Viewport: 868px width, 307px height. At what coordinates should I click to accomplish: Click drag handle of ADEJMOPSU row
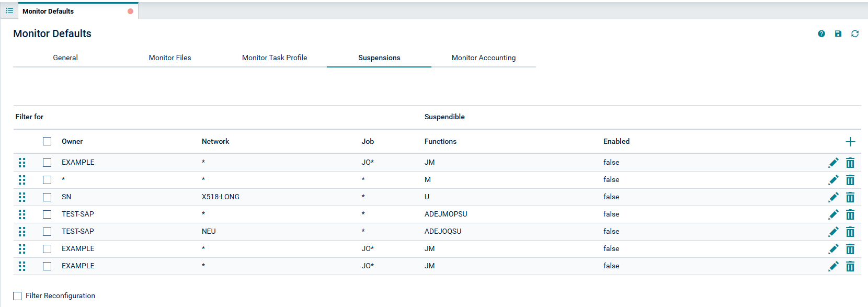coord(22,214)
